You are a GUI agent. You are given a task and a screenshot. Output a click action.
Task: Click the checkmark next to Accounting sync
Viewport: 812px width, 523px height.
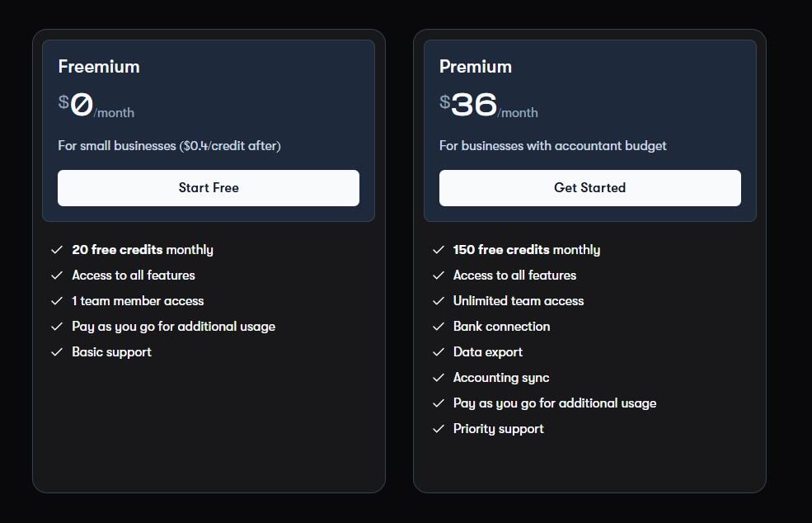[439, 377]
